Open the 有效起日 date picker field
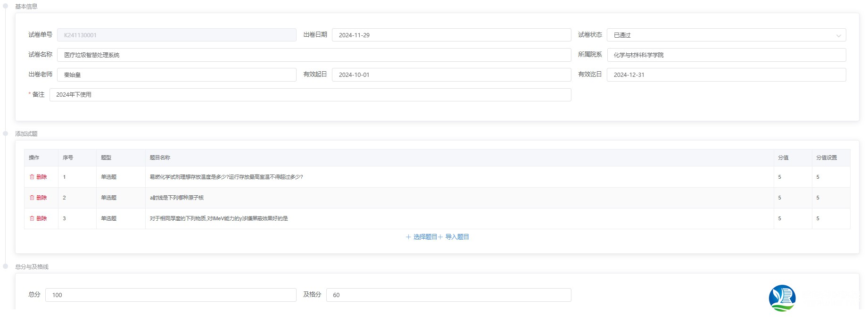The image size is (868, 324). coord(451,75)
